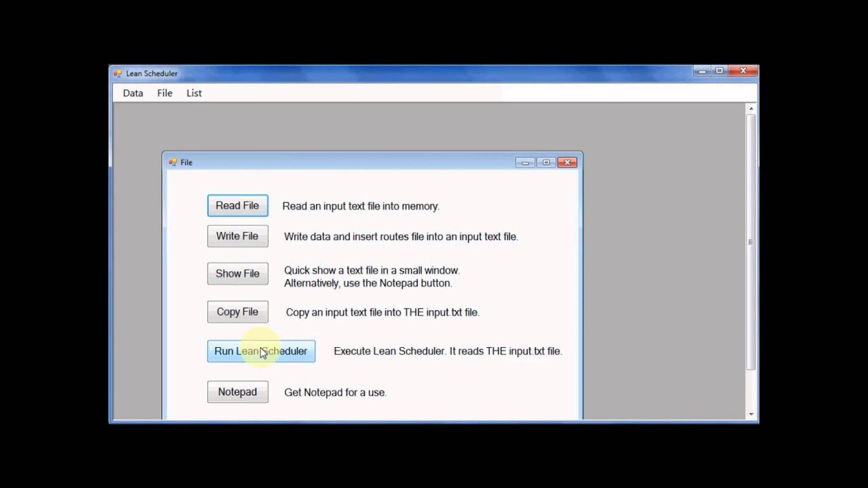868x488 pixels.
Task: Click text 'Execute Lean Scheduler. It reads THE input.txt file.'
Action: click(448, 351)
